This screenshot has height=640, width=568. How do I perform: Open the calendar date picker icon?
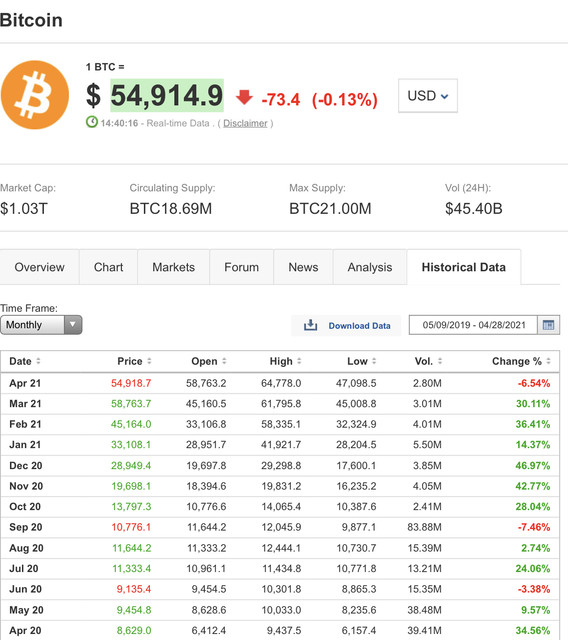548,325
